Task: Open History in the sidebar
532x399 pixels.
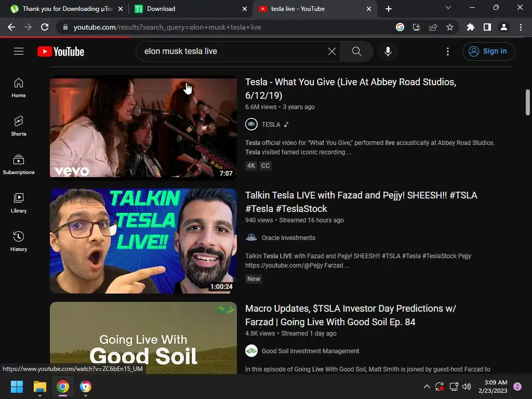Action: [x=19, y=241]
